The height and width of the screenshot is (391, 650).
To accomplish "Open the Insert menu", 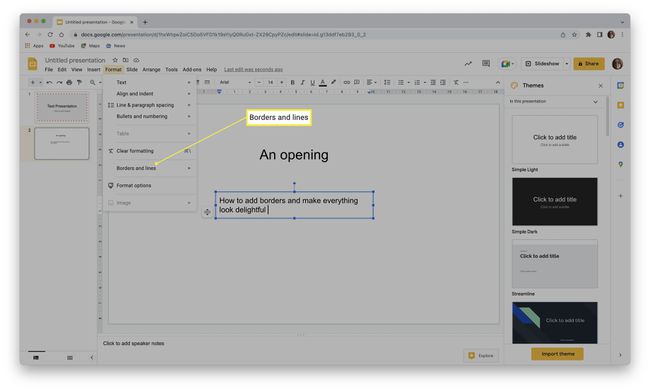I will coord(93,70).
